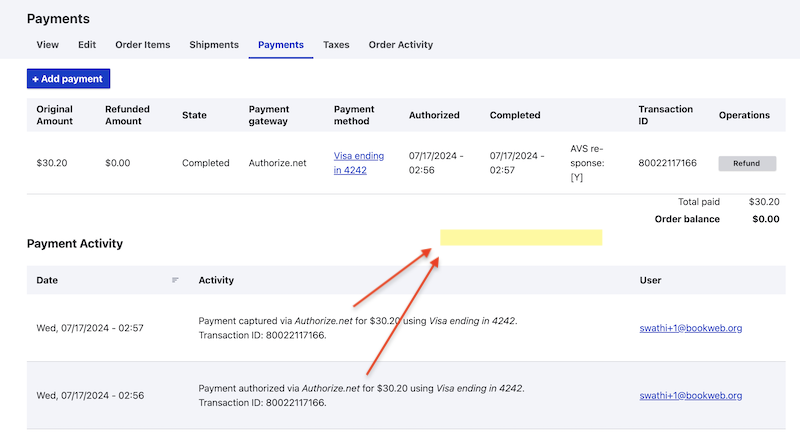The width and height of the screenshot is (800, 440).
Task: Click the Refund button
Action: (747, 163)
